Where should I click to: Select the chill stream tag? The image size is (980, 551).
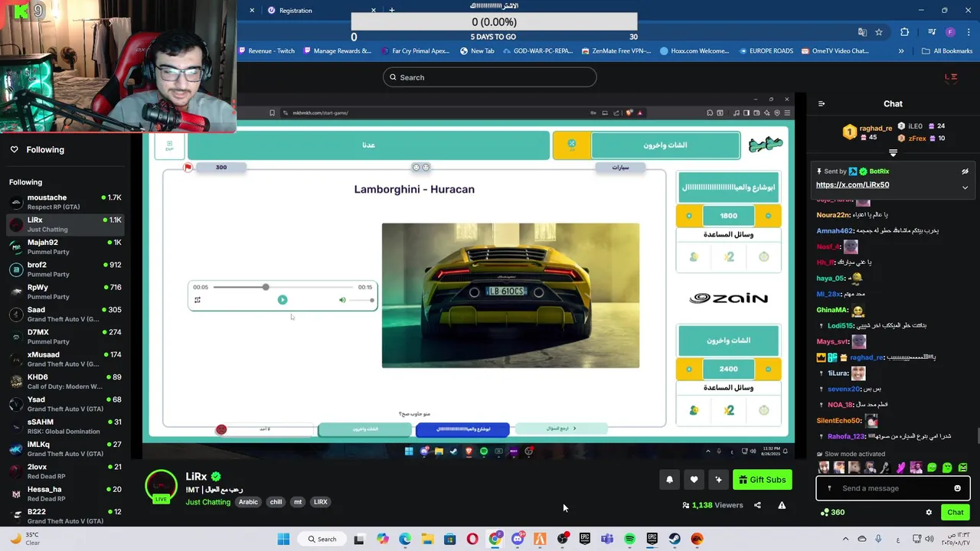[276, 502]
